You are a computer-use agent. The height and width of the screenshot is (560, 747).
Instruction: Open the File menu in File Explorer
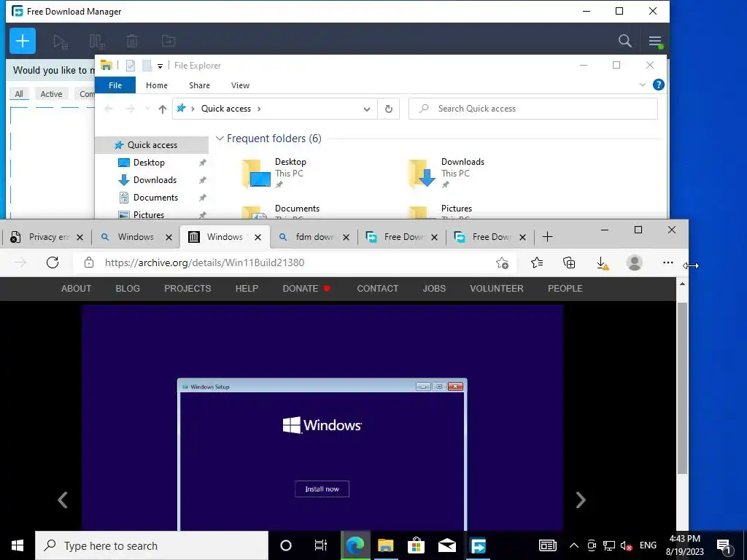coord(115,85)
